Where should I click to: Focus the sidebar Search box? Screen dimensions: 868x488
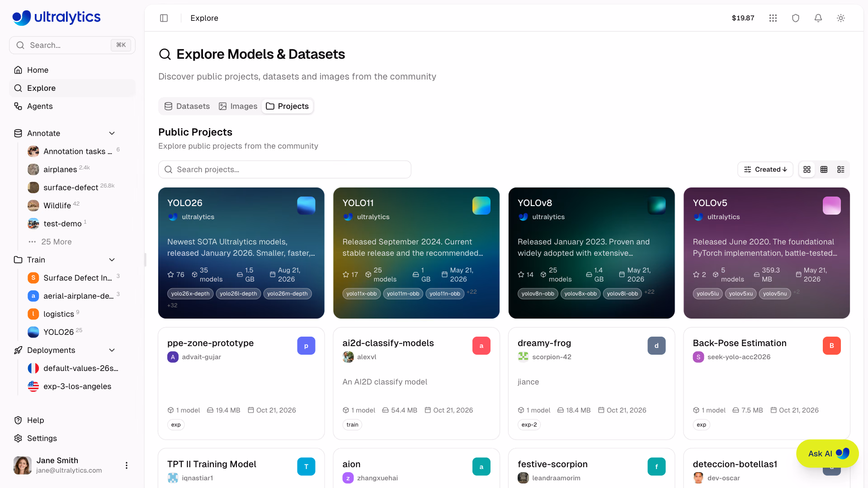click(72, 45)
